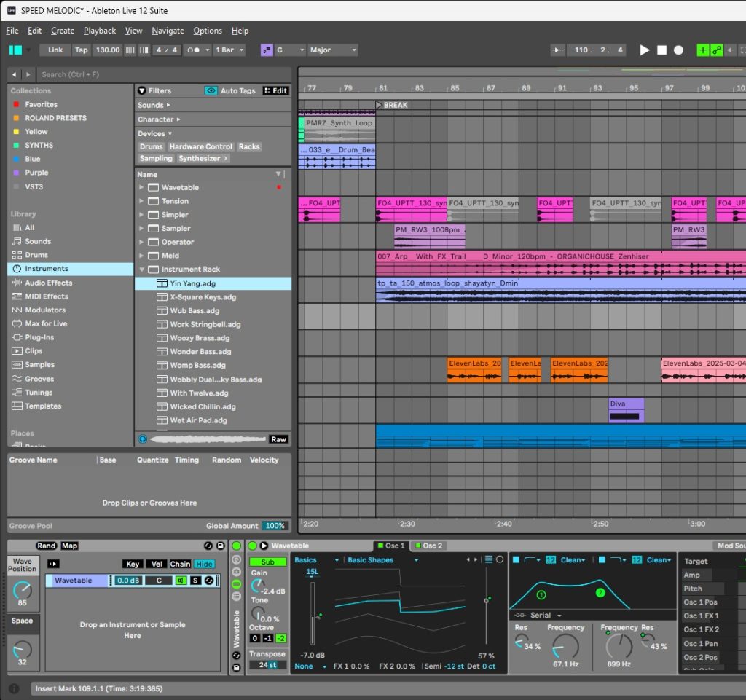The image size is (746, 700).
Task: Expand the Wavetable folder in browser
Action: pyautogui.click(x=141, y=187)
